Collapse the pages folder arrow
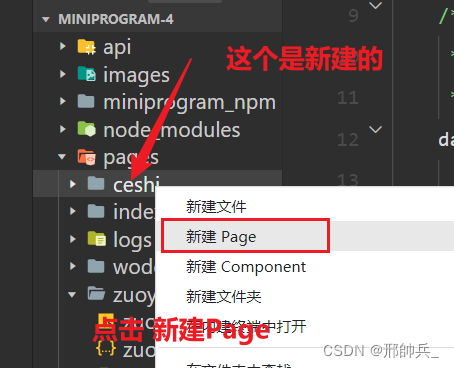The height and width of the screenshot is (368, 454). click(x=62, y=156)
